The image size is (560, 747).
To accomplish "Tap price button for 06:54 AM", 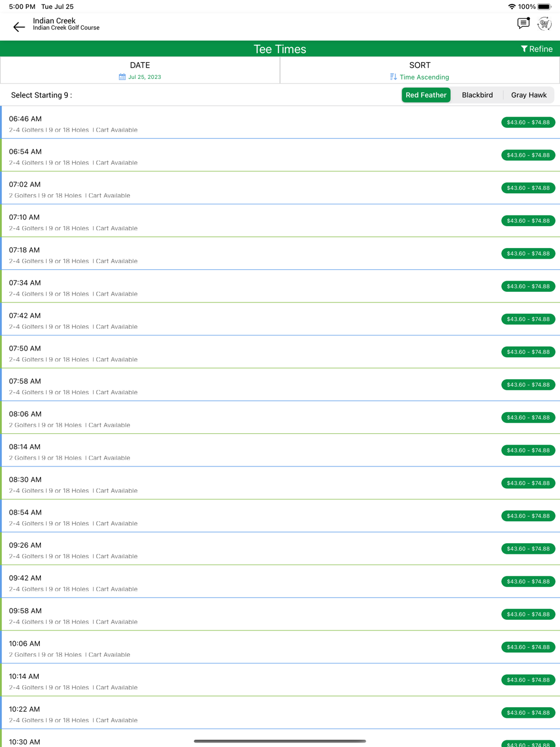I will pyautogui.click(x=528, y=155).
